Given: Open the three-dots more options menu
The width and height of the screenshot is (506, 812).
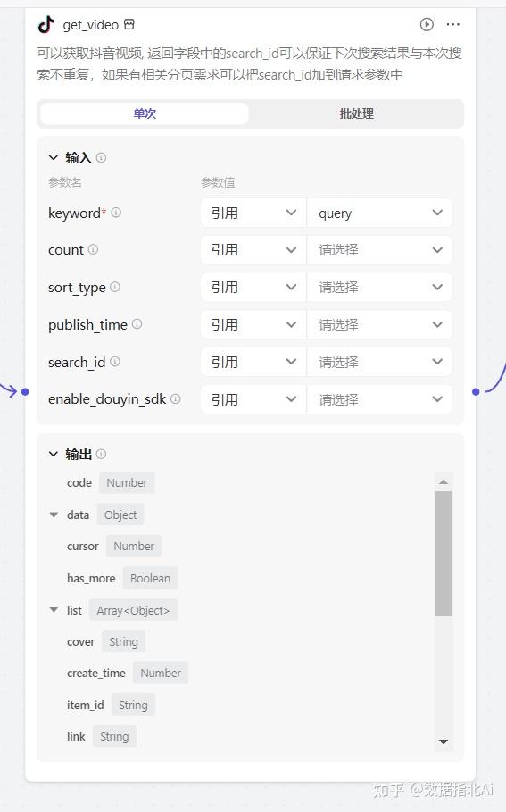Looking at the screenshot, I should [x=452, y=24].
